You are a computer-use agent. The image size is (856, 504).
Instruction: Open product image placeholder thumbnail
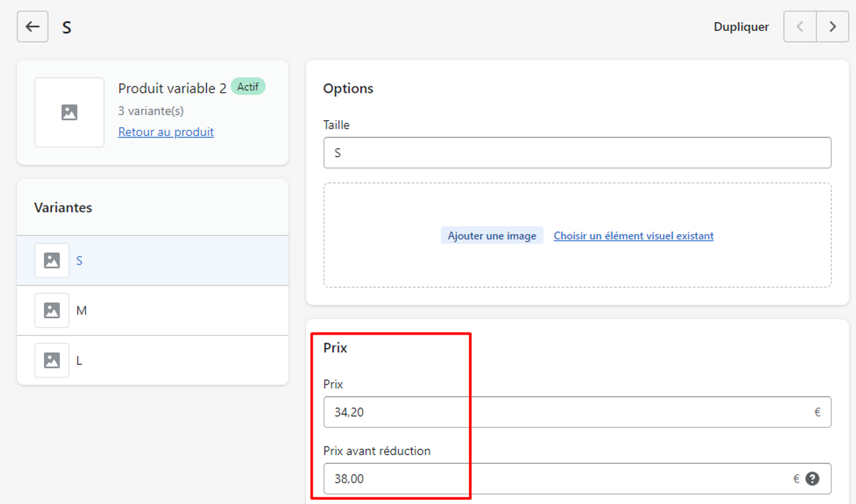(69, 112)
